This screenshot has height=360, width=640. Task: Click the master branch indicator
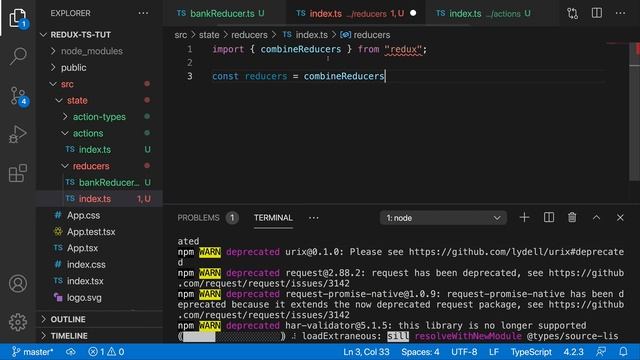(33, 352)
